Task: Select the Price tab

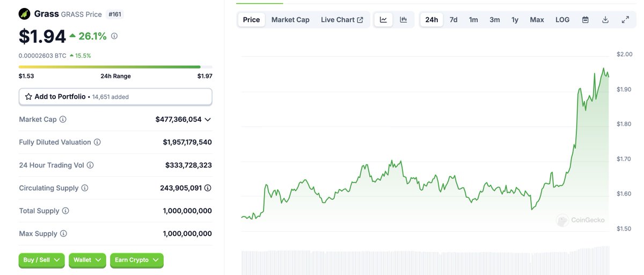Action: pos(251,20)
